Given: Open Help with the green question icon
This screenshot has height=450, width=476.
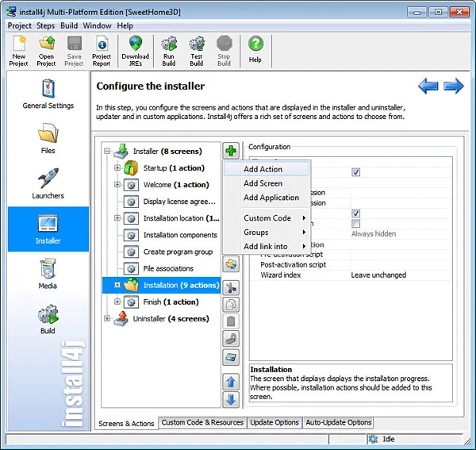Looking at the screenshot, I should coord(255,48).
